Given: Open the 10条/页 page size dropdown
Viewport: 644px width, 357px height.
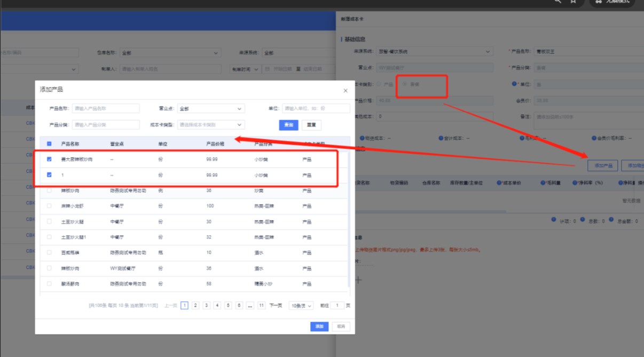Looking at the screenshot, I should [x=301, y=306].
